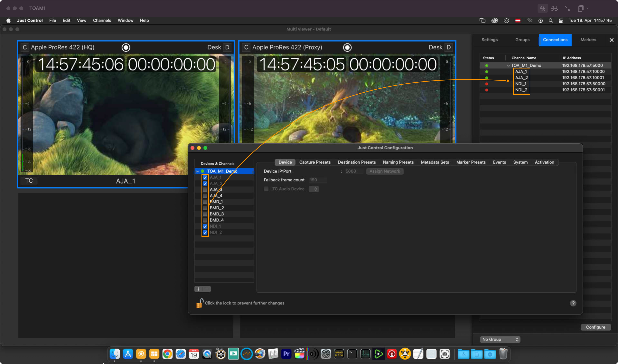Enable the BMD_4 channel checkbox
618x364 pixels.
pos(205,220)
